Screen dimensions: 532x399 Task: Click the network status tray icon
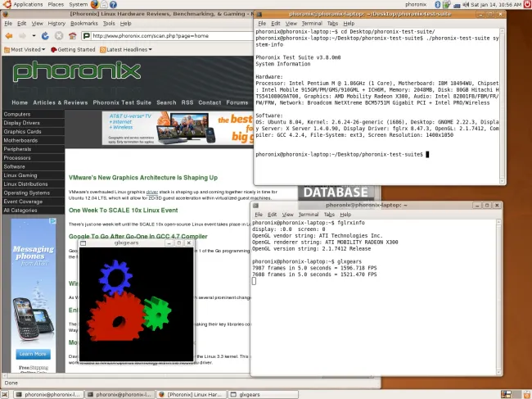tap(457, 5)
